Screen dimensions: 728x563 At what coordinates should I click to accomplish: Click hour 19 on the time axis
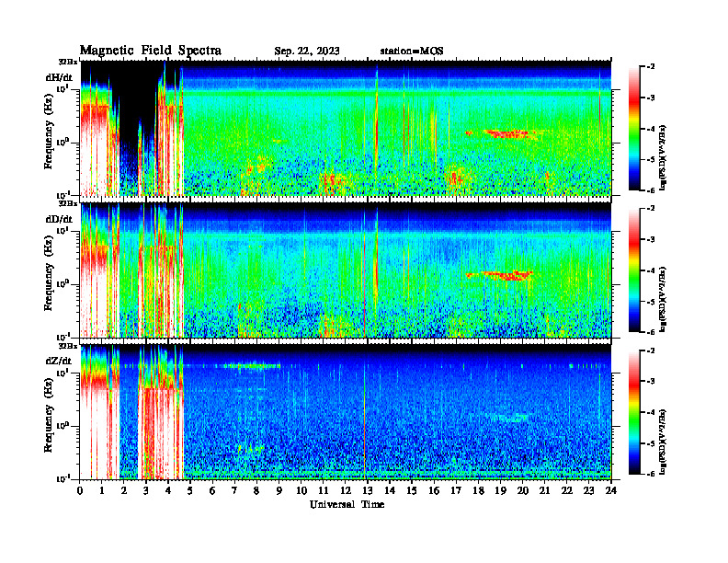[500, 490]
